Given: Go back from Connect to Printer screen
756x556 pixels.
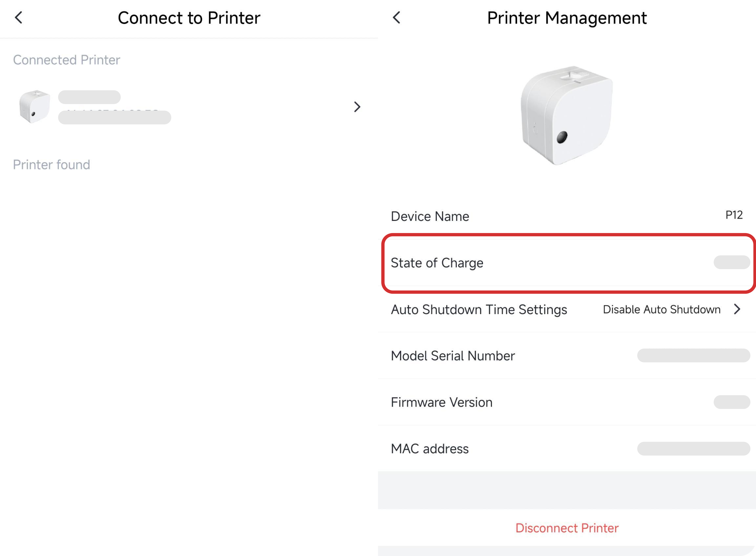Looking at the screenshot, I should coord(19,18).
